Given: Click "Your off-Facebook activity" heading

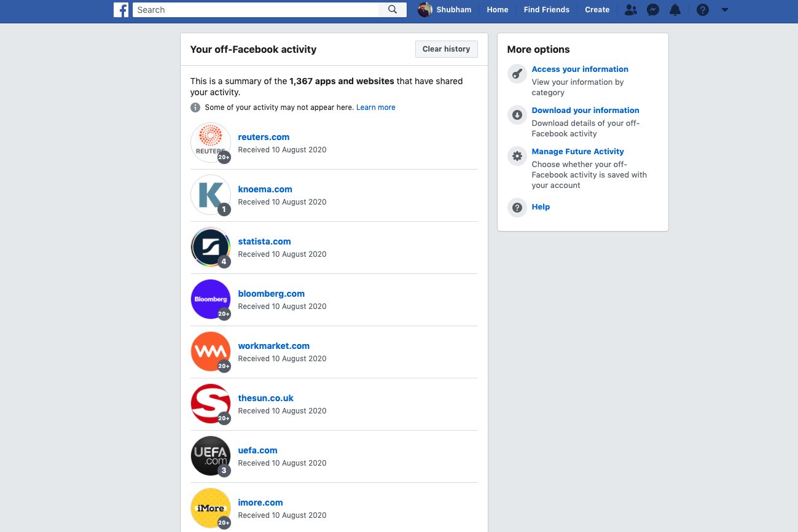Looking at the screenshot, I should click(253, 50).
